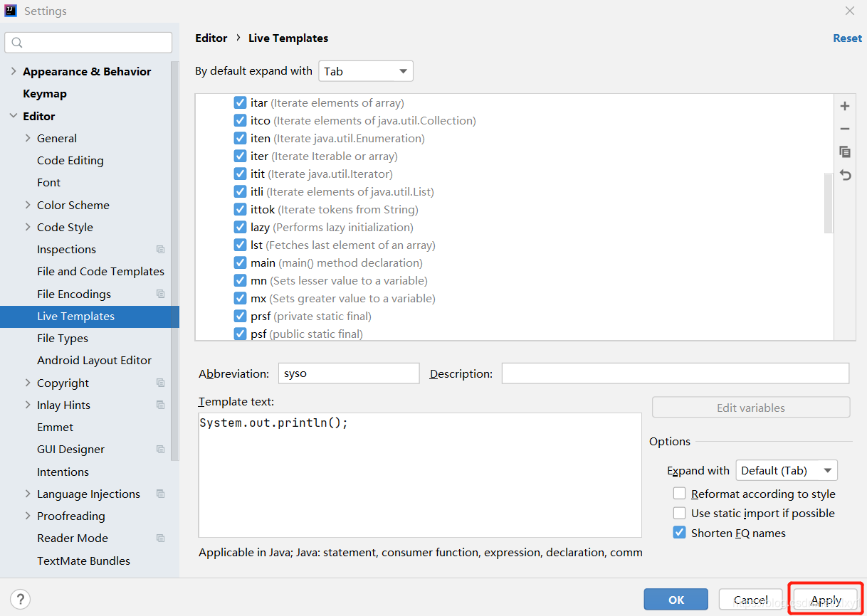The height and width of the screenshot is (616, 867).
Task: Click the duplicate template icon
Action: (x=845, y=152)
